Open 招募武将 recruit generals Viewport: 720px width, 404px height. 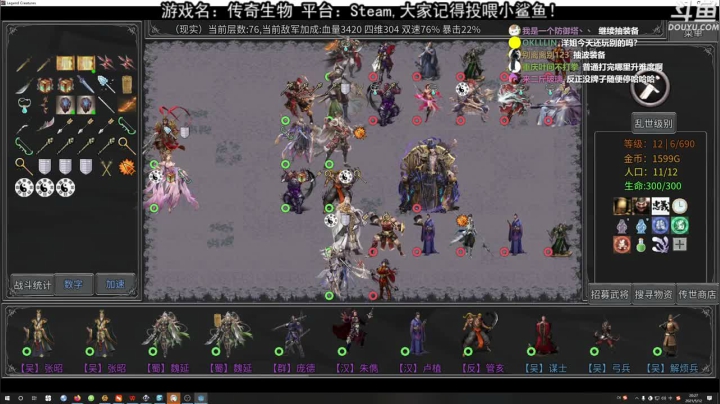pos(610,294)
